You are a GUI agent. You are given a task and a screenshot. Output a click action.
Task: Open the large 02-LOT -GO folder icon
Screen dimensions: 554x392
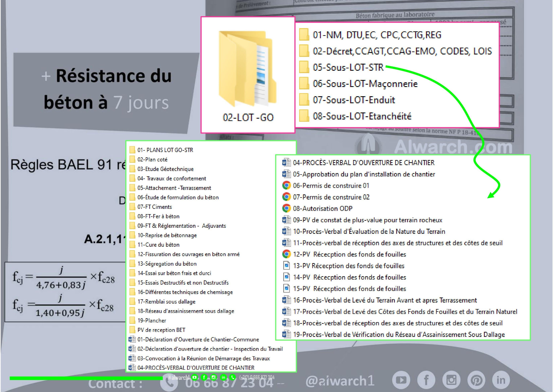[x=248, y=69]
